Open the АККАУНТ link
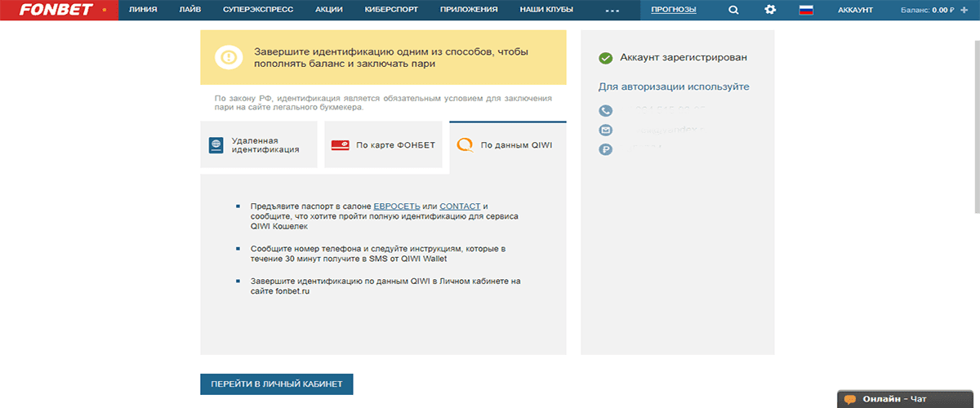The image size is (980, 408). [x=855, y=10]
